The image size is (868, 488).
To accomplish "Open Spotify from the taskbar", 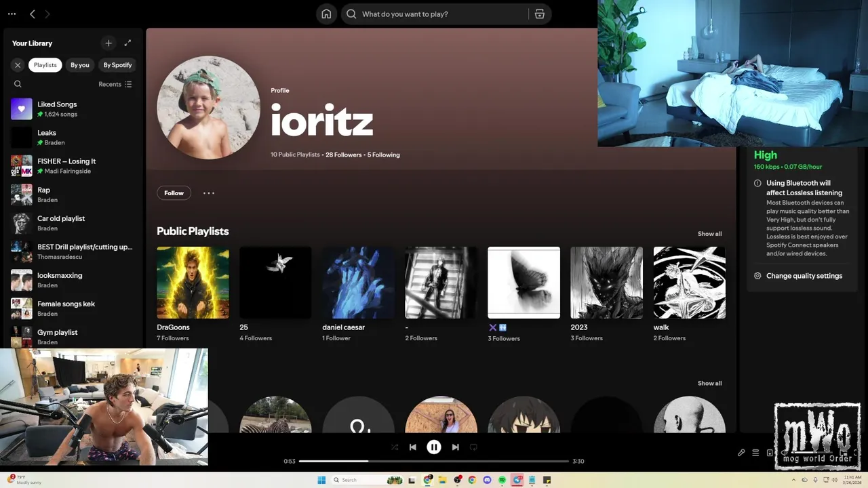I will 502,480.
